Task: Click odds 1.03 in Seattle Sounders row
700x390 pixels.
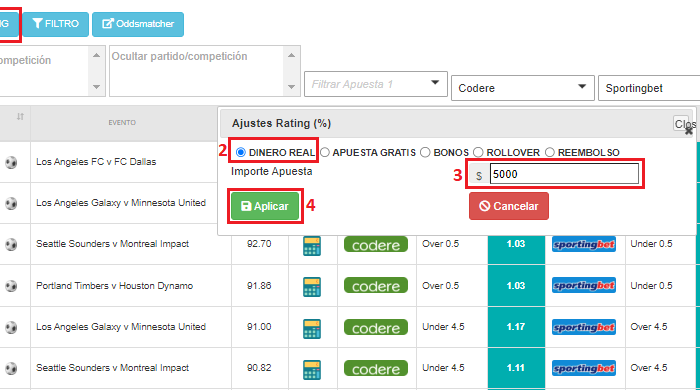Action: coord(516,244)
